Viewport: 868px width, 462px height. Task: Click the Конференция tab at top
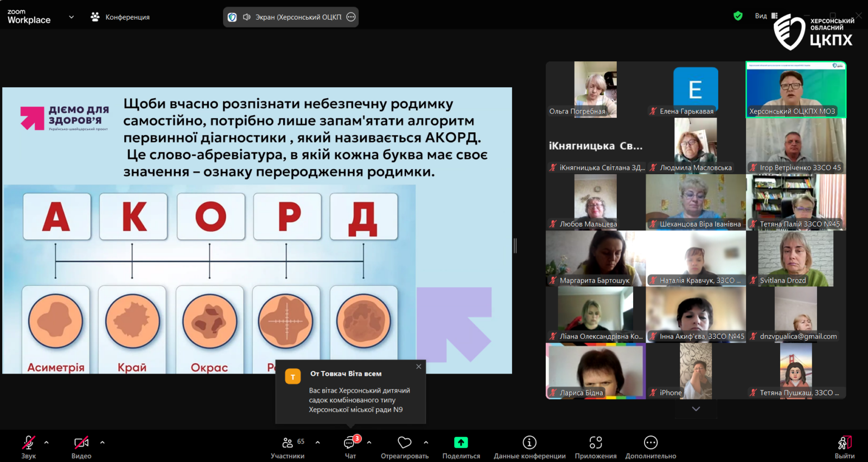120,17
